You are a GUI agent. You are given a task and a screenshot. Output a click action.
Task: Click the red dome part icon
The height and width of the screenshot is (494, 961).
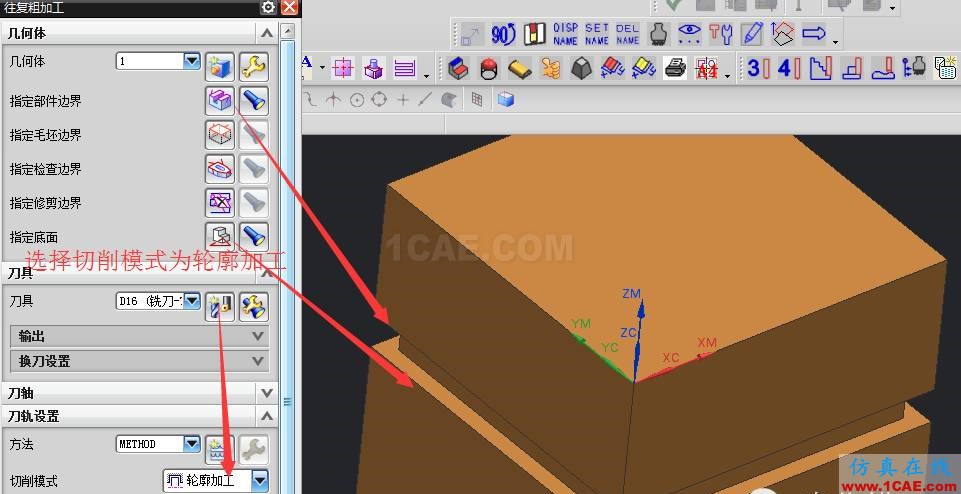coord(488,68)
